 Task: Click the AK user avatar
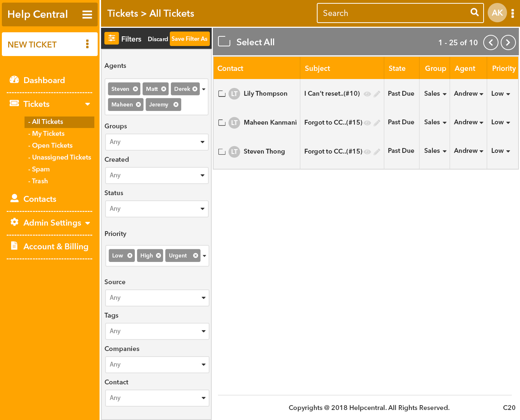[497, 13]
